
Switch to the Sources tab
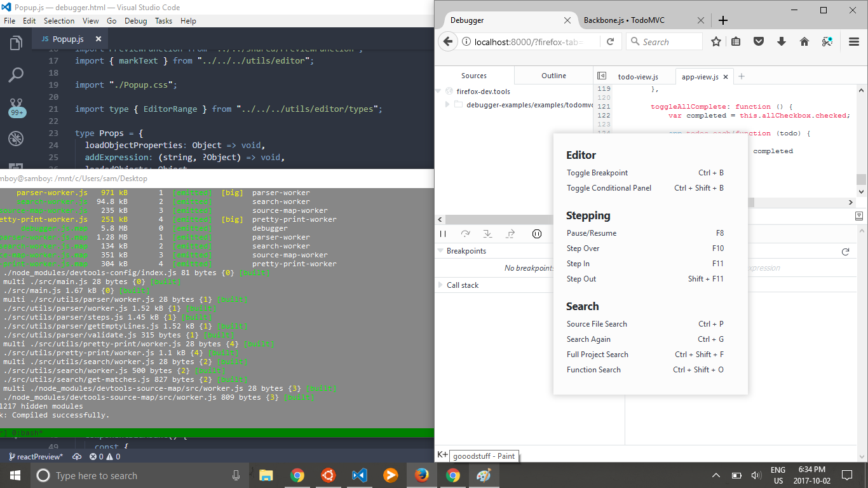474,76
